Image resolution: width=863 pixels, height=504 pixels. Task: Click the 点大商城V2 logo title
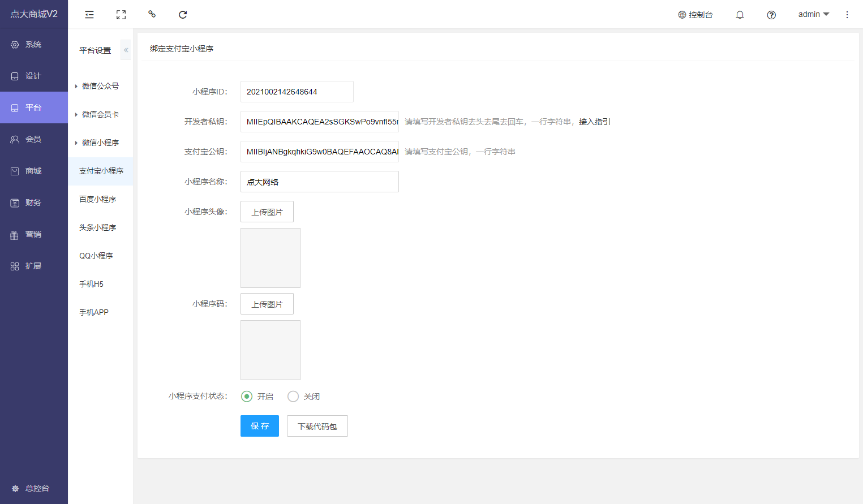[34, 14]
